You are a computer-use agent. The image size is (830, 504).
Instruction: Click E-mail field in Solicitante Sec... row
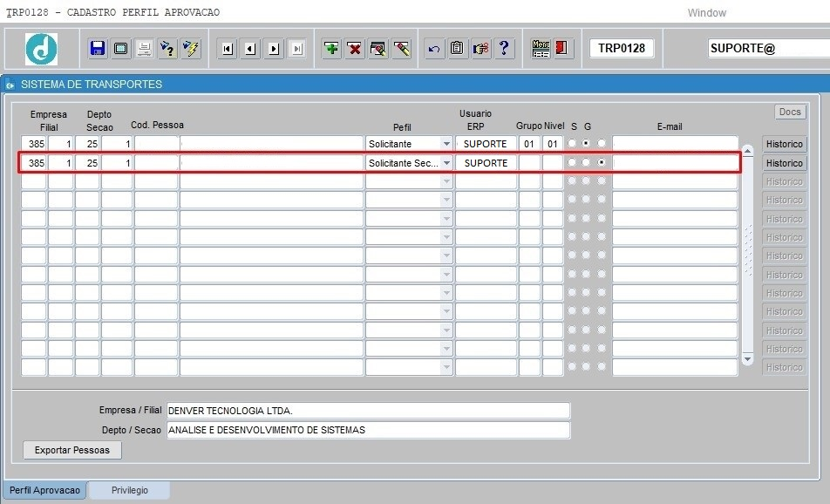point(675,163)
